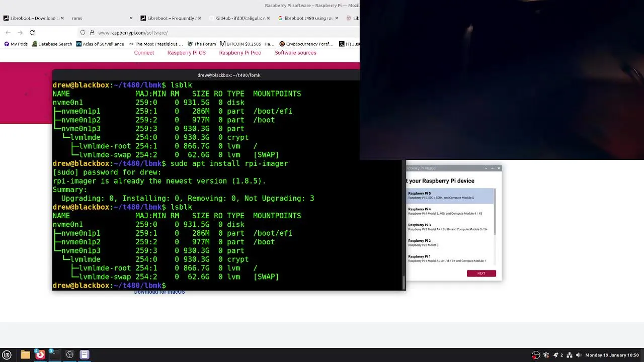Image resolution: width=644 pixels, height=362 pixels.
Task: Click 'sudo apt install rpi-imager' command text
Action: click(x=229, y=164)
